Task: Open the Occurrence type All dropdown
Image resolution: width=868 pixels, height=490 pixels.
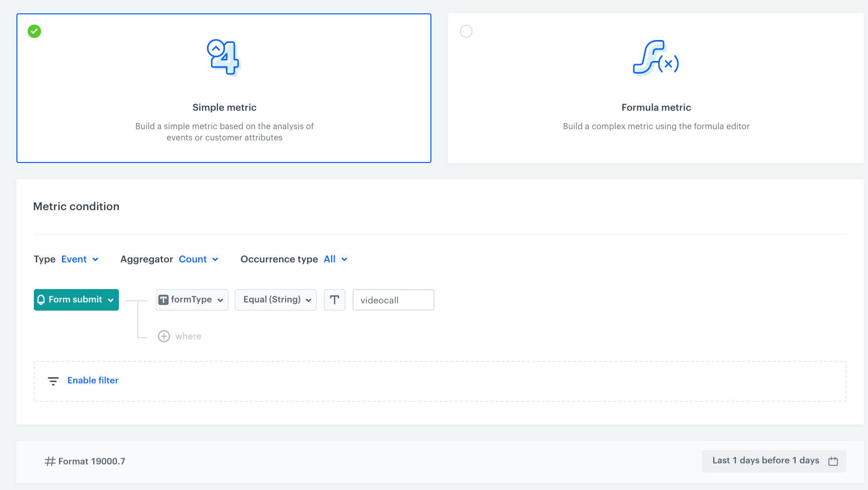Action: point(335,259)
